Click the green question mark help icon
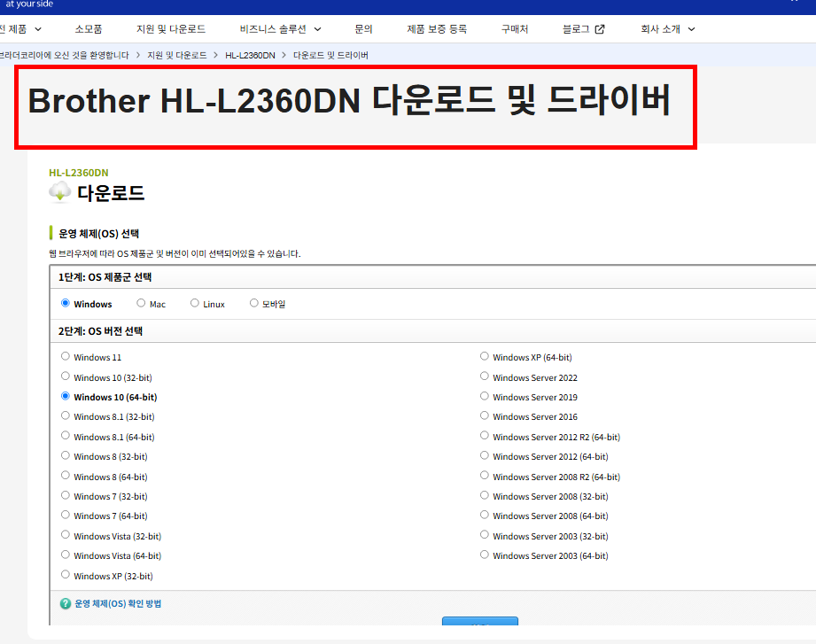816x644 pixels. click(x=65, y=603)
